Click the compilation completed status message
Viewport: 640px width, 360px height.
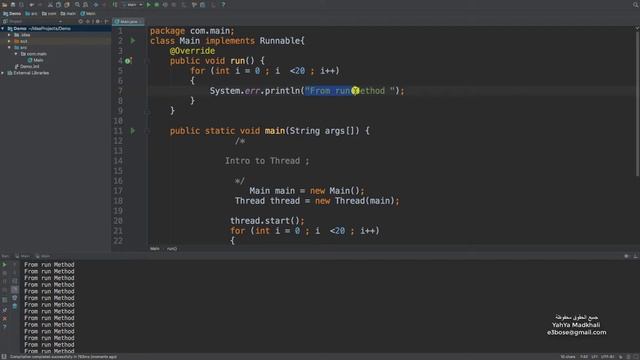tap(63, 357)
